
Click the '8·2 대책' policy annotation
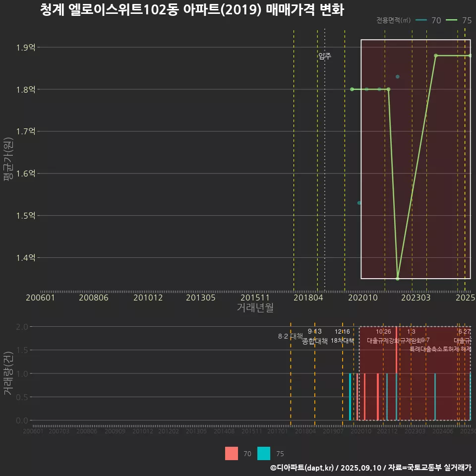(x=291, y=336)
